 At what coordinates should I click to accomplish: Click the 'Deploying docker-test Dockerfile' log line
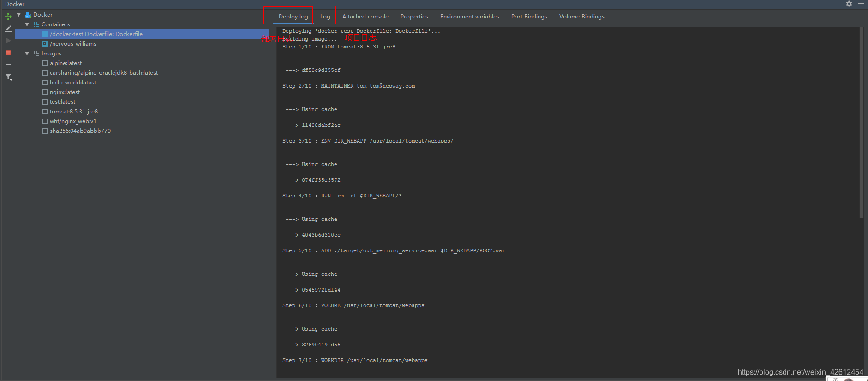(x=361, y=31)
